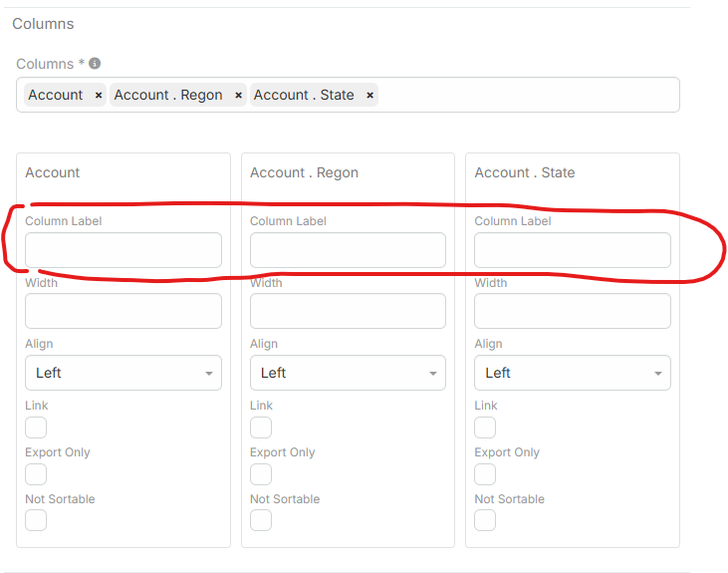This screenshot has height=573, width=728.
Task: Enable Link checkbox for Account . Regon
Action: coord(261,428)
